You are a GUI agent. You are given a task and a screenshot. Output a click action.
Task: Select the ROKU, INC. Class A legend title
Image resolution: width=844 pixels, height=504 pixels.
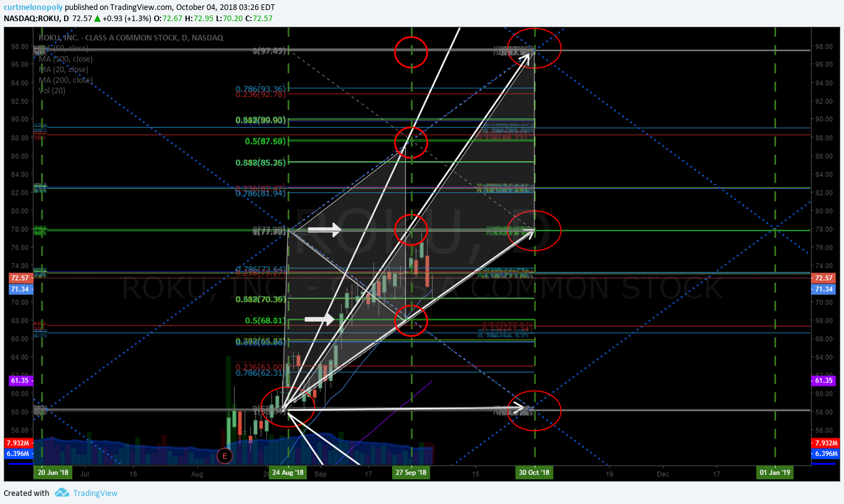pos(131,37)
